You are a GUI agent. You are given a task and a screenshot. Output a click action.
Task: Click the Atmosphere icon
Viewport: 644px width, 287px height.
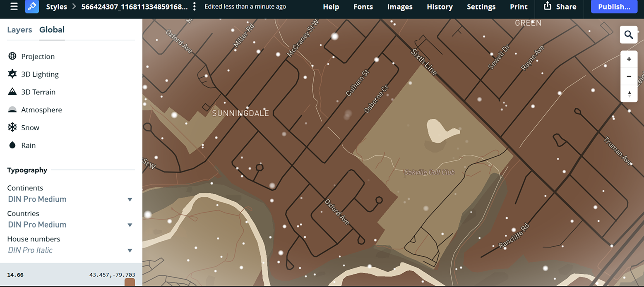coord(12,110)
